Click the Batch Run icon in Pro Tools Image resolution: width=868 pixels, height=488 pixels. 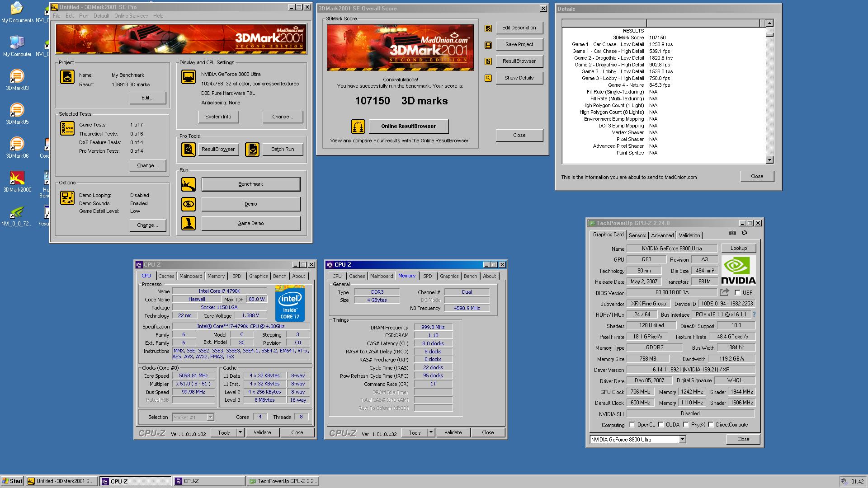tap(252, 150)
